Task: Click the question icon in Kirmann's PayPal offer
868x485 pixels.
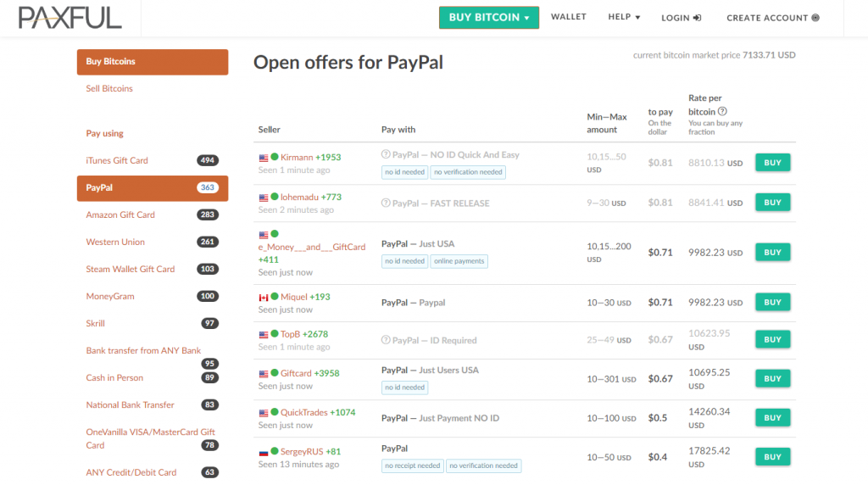Action: (x=386, y=154)
